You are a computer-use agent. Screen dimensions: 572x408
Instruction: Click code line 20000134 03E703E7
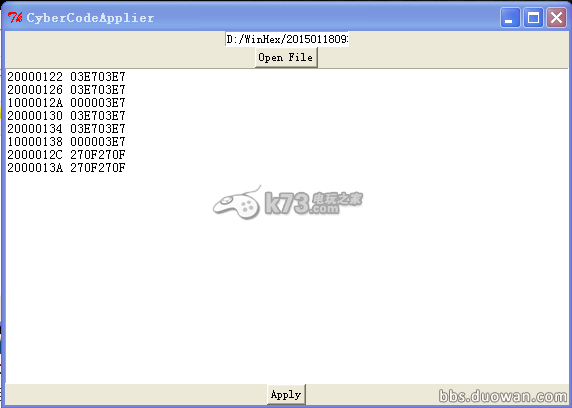(x=66, y=129)
